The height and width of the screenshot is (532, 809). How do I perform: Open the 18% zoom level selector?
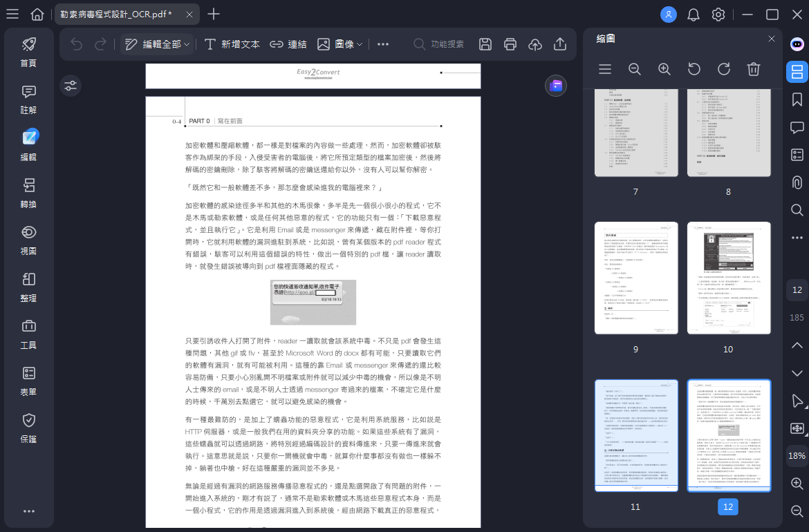pos(797,456)
